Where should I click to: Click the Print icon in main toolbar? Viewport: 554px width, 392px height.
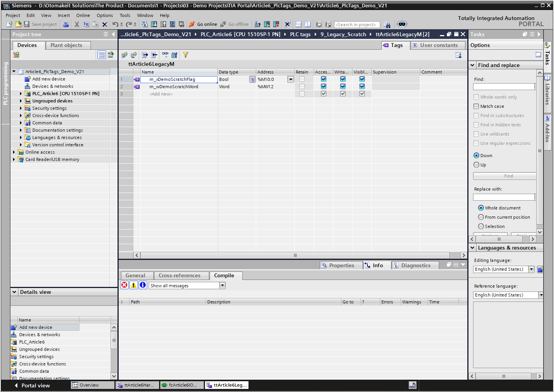pyautogui.click(x=66, y=24)
